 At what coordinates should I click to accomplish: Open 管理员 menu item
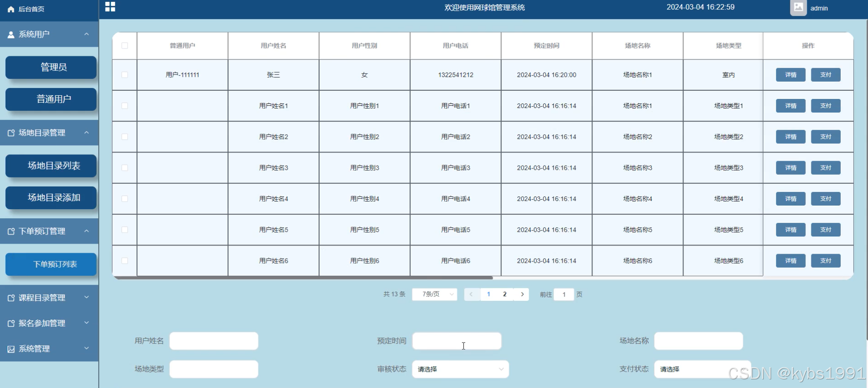pyautogui.click(x=51, y=68)
